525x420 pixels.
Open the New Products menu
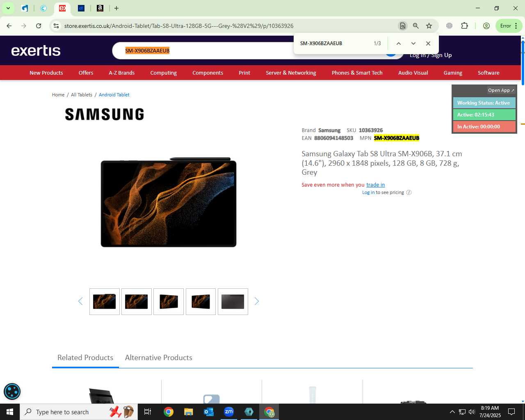[x=46, y=73]
